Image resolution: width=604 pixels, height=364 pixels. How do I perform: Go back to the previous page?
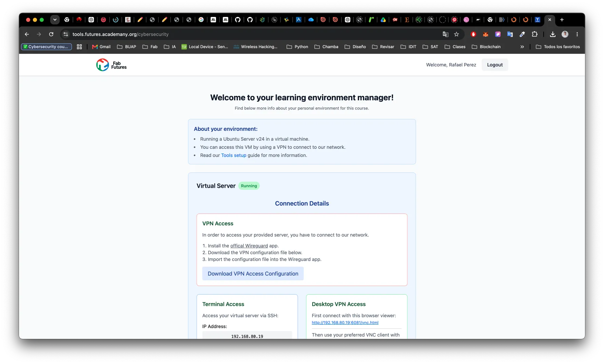tap(27, 34)
